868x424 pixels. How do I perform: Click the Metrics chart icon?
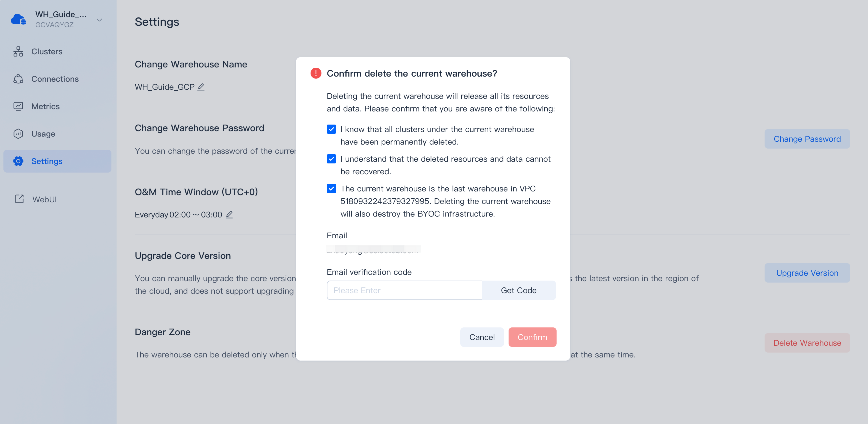tap(18, 106)
